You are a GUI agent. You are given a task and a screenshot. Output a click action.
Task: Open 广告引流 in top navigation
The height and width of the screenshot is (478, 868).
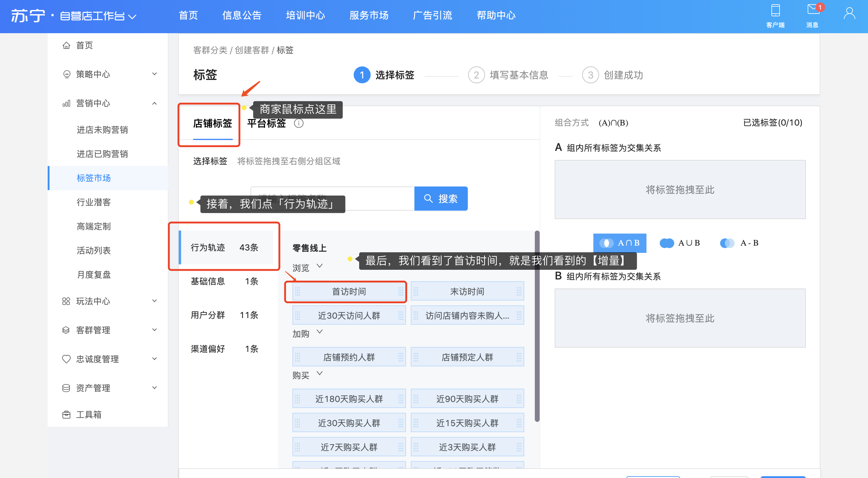[x=432, y=15]
